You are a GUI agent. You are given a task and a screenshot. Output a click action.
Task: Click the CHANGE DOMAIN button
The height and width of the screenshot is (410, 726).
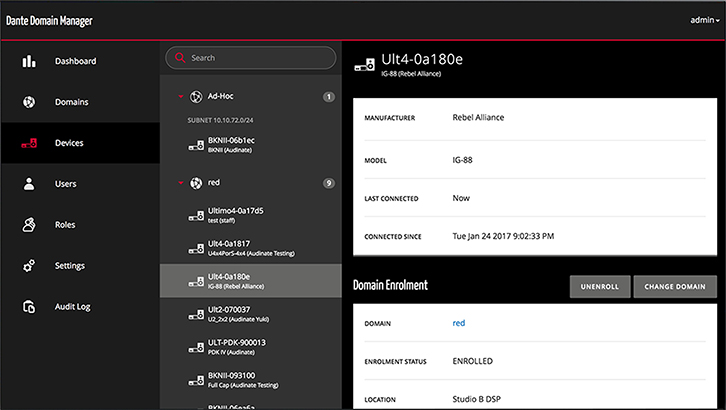point(675,286)
